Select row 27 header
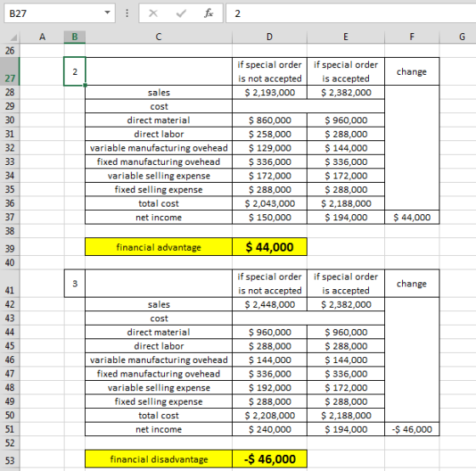This screenshot has width=476, height=471. tap(9, 71)
